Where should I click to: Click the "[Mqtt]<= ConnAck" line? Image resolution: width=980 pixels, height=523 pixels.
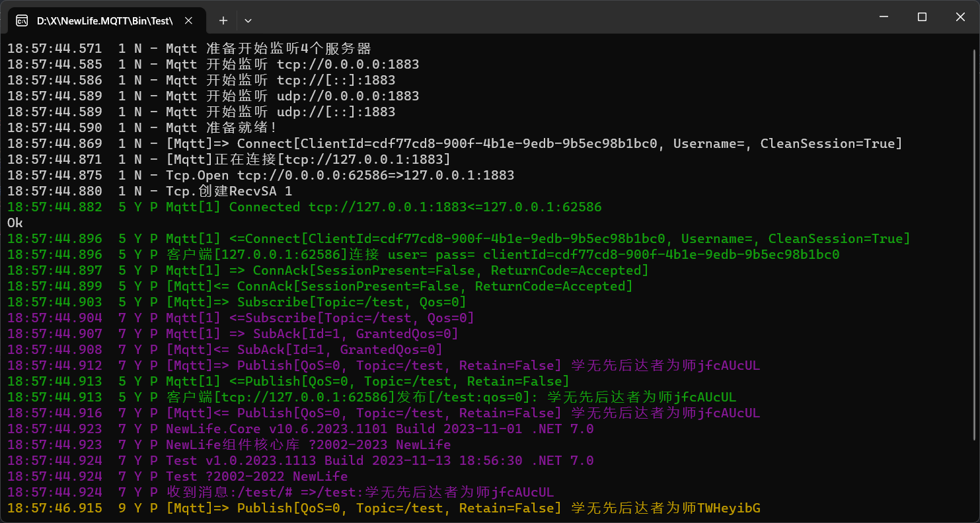(x=320, y=286)
